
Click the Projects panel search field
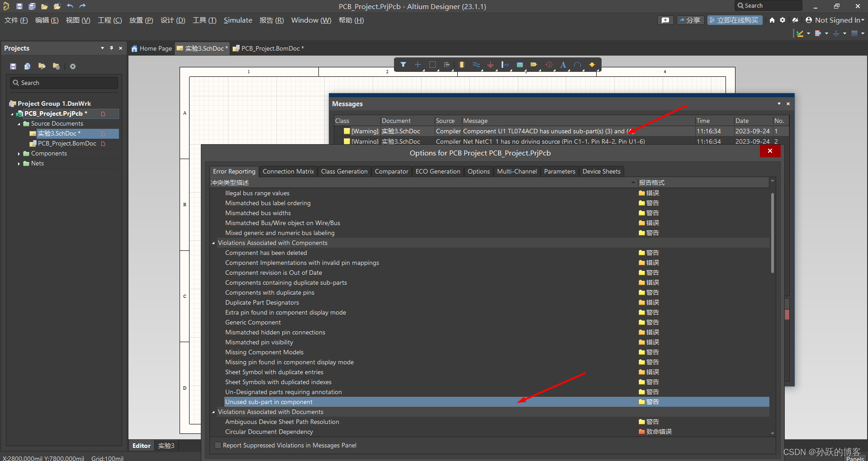click(x=64, y=83)
